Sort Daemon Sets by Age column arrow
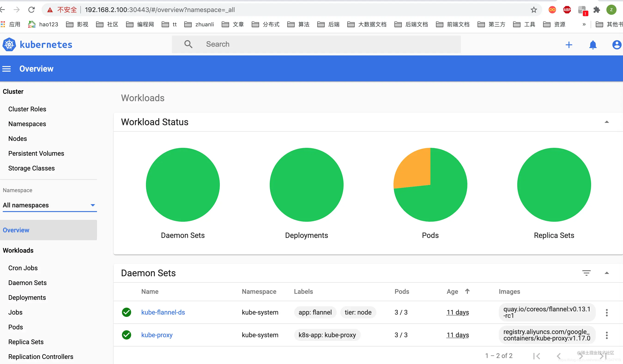This screenshot has width=623, height=364. [467, 291]
